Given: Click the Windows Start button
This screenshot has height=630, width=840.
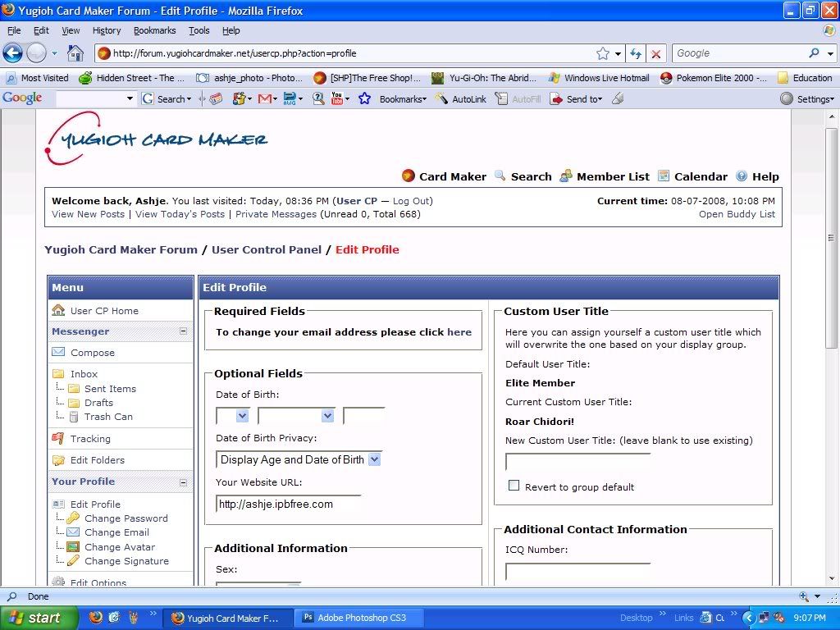Looking at the screenshot, I should (x=39, y=618).
